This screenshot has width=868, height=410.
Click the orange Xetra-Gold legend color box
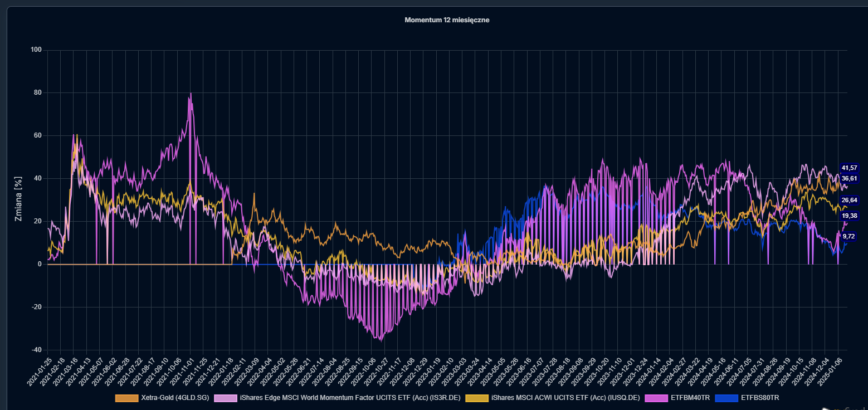click(126, 398)
